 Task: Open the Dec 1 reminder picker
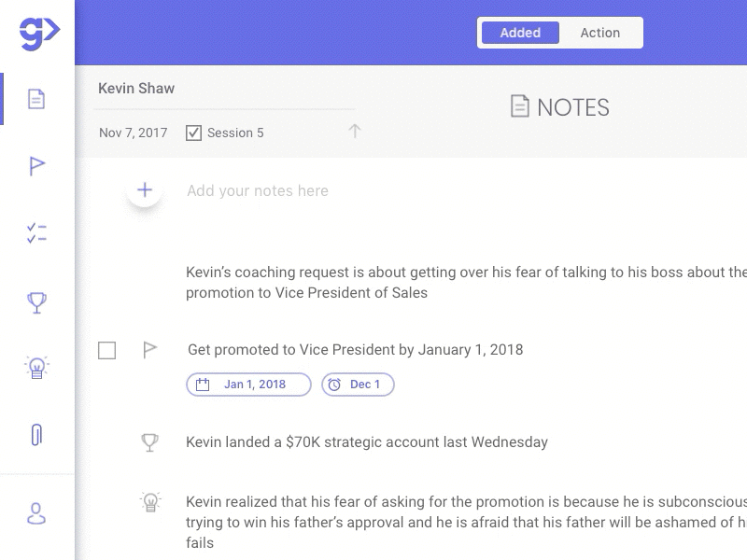[x=358, y=385]
